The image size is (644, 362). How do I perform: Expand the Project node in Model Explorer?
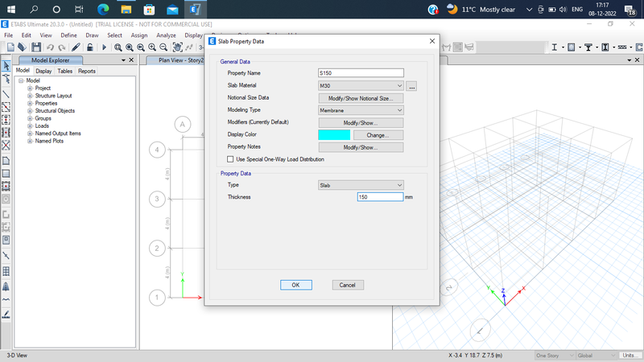(30, 88)
